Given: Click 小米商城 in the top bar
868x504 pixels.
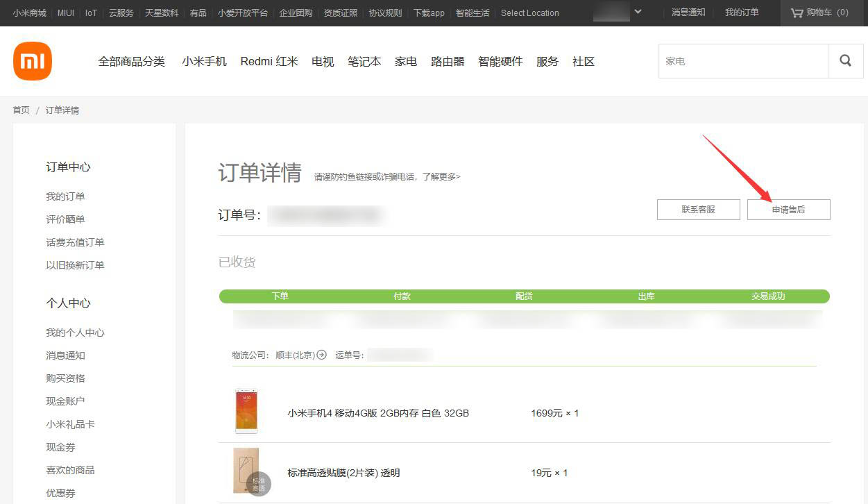Looking at the screenshot, I should [x=29, y=12].
